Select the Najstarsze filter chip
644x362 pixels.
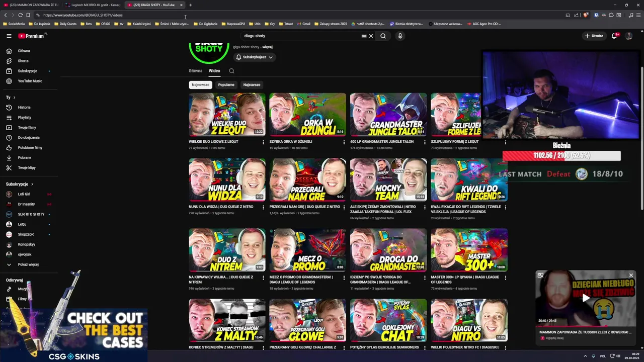(252, 84)
